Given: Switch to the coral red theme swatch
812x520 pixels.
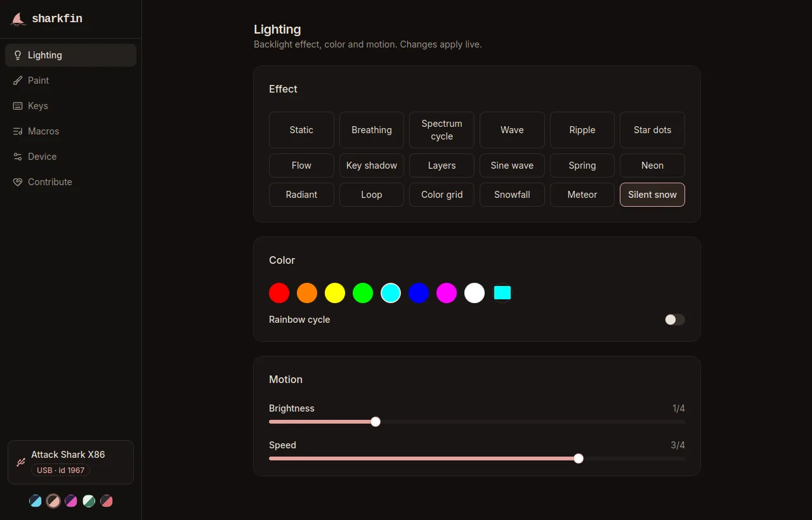Looking at the screenshot, I should point(107,501).
